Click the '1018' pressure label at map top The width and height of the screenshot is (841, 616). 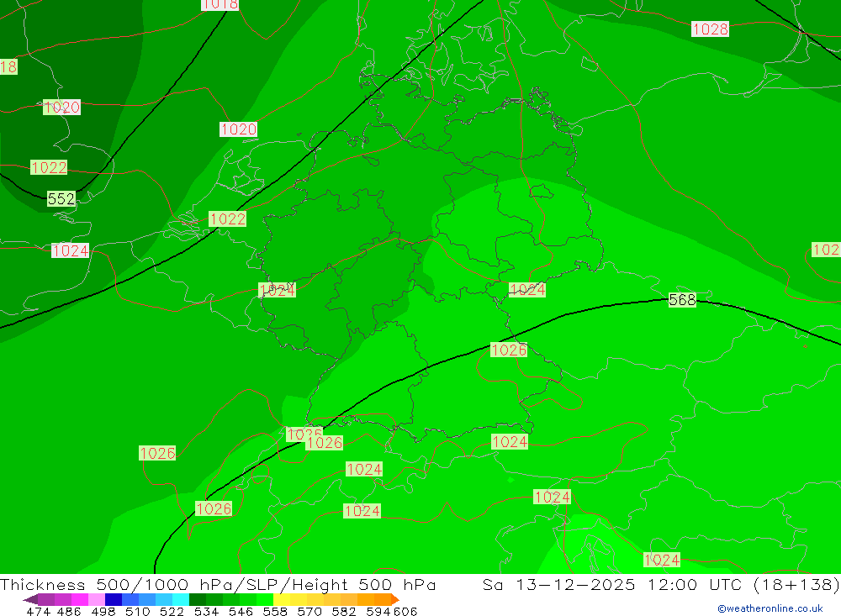click(x=220, y=4)
